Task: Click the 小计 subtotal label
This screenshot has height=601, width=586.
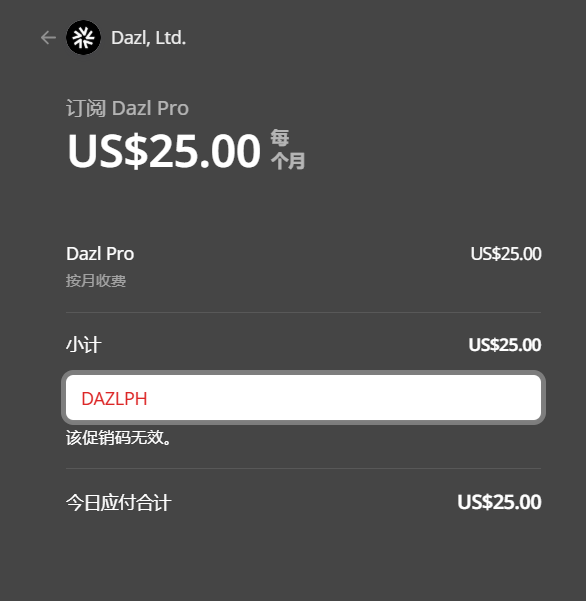Action: tap(84, 345)
